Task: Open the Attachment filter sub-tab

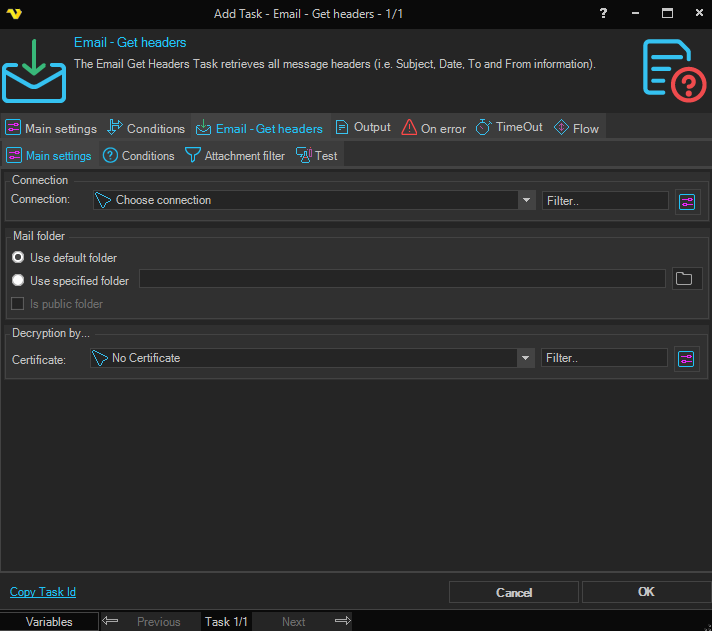Action: click(235, 156)
